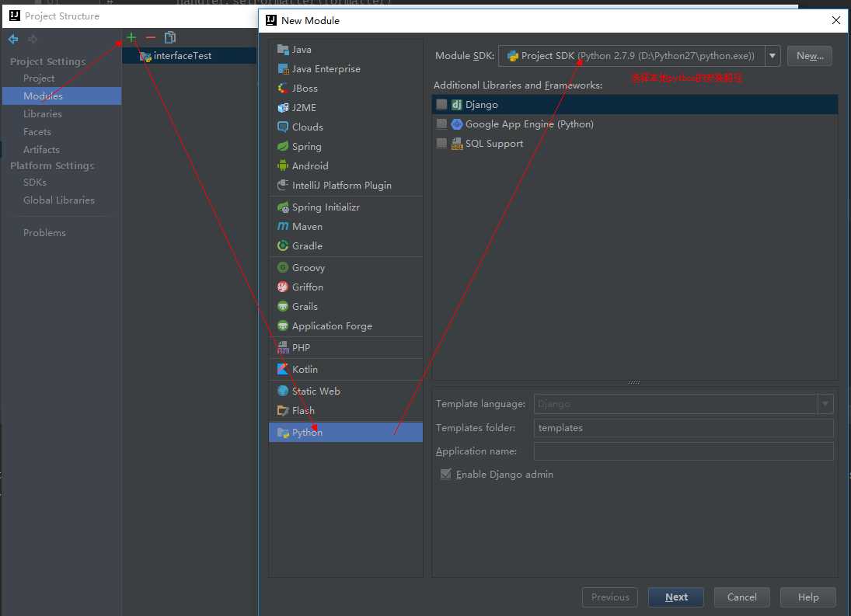Select Grails module type
Screen dimensions: 851x616
coord(346,307)
